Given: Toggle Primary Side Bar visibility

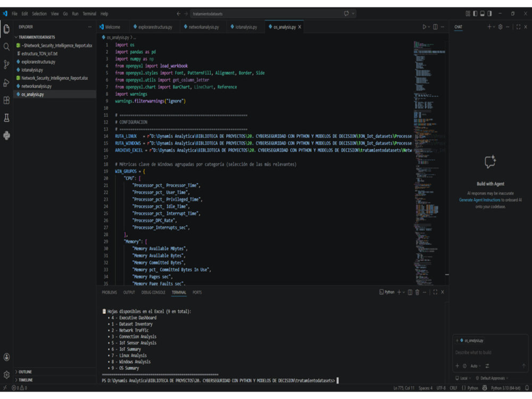Looking at the screenshot, I should (x=475, y=14).
